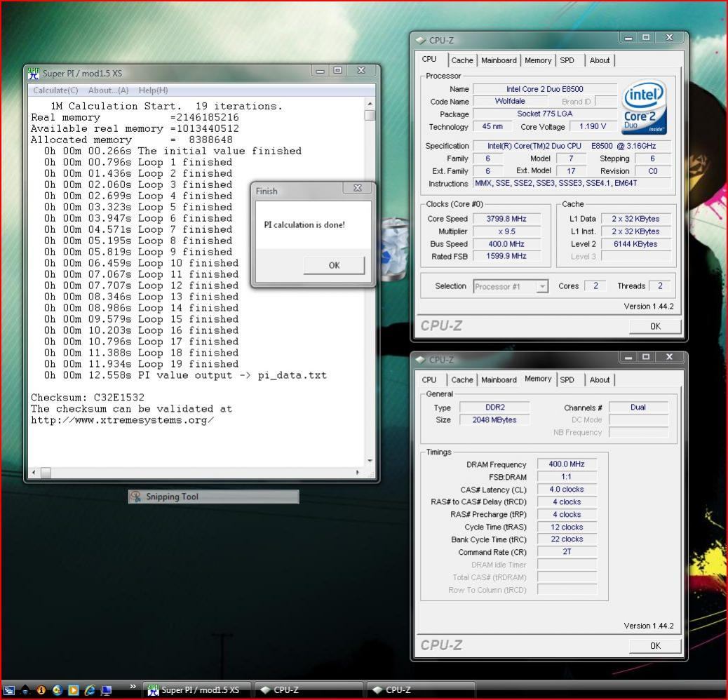Click the orange info icon in quick launch
The image size is (728, 700).
click(x=41, y=690)
